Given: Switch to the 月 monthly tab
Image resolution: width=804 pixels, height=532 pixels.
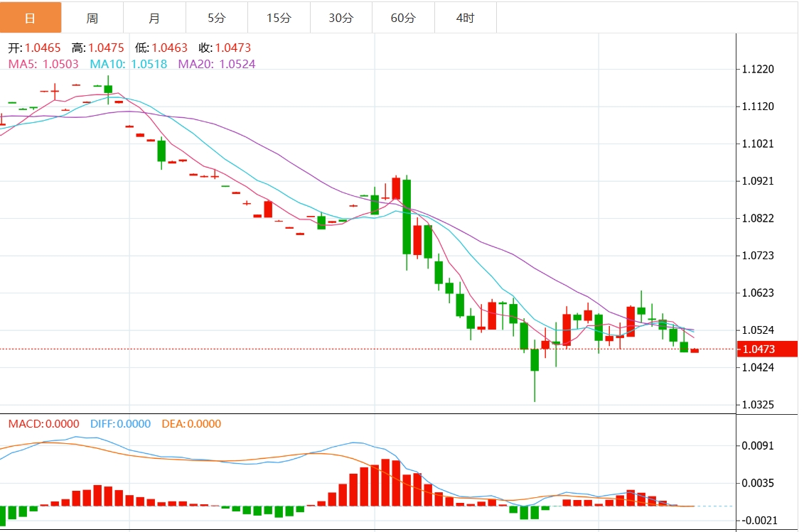Looking at the screenshot, I should (154, 18).
